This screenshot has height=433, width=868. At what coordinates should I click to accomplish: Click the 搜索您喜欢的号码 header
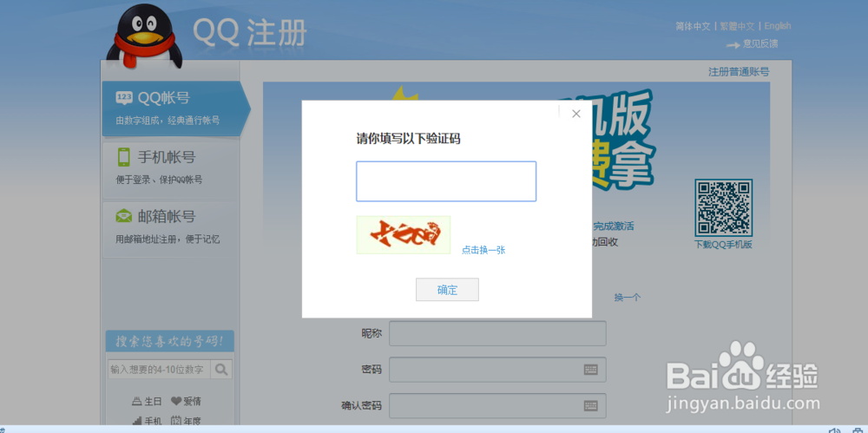tap(169, 341)
